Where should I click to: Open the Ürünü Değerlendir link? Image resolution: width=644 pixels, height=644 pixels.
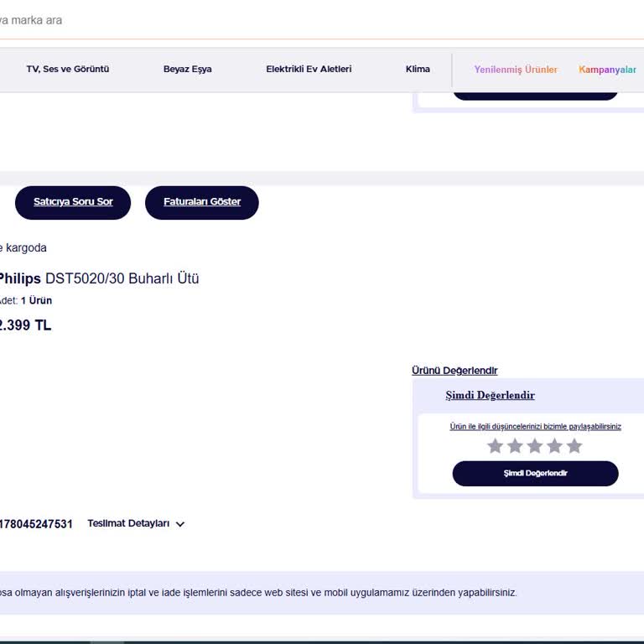coord(454,371)
